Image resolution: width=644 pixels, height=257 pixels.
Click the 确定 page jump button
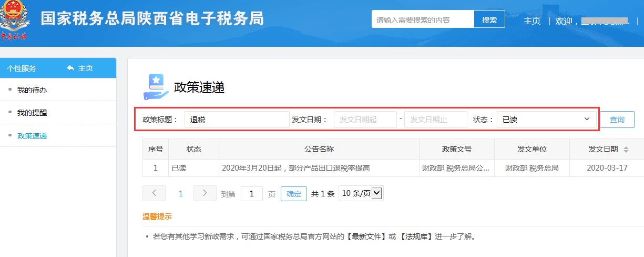coord(294,194)
